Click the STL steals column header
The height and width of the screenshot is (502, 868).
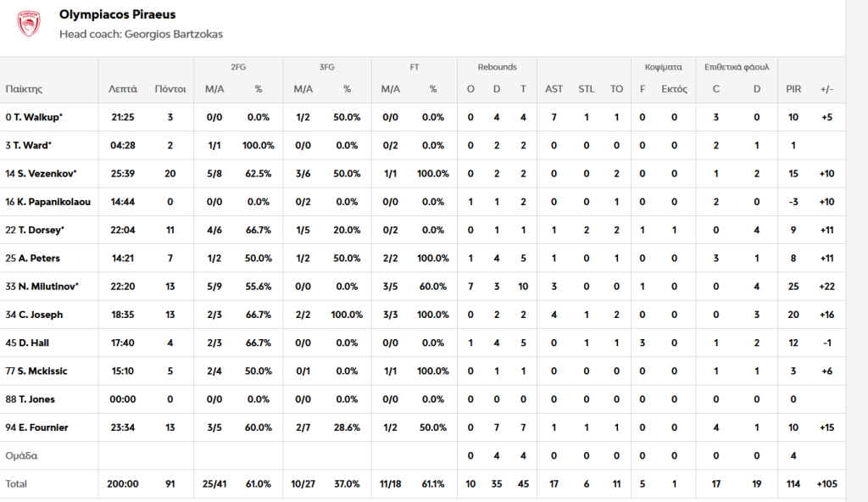pyautogui.click(x=587, y=89)
